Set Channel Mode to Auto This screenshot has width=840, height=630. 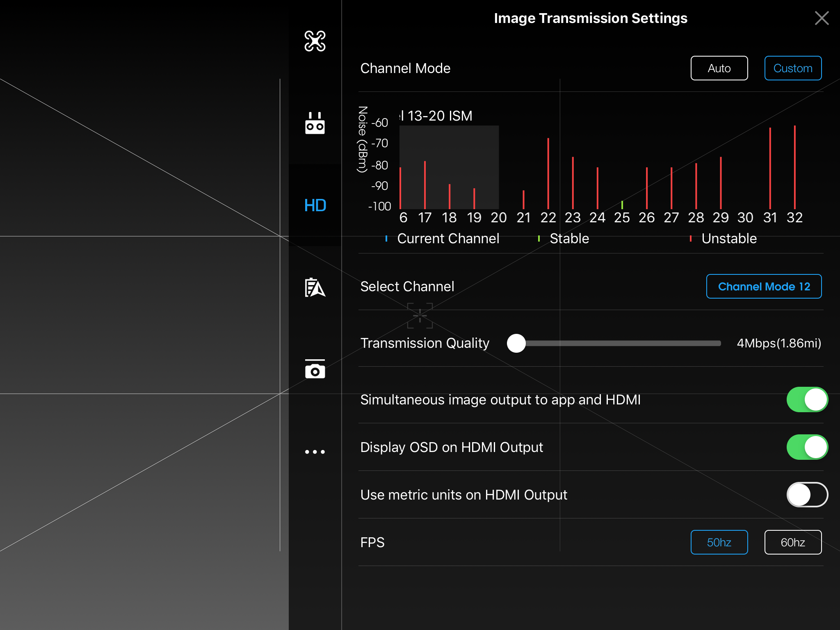click(719, 68)
